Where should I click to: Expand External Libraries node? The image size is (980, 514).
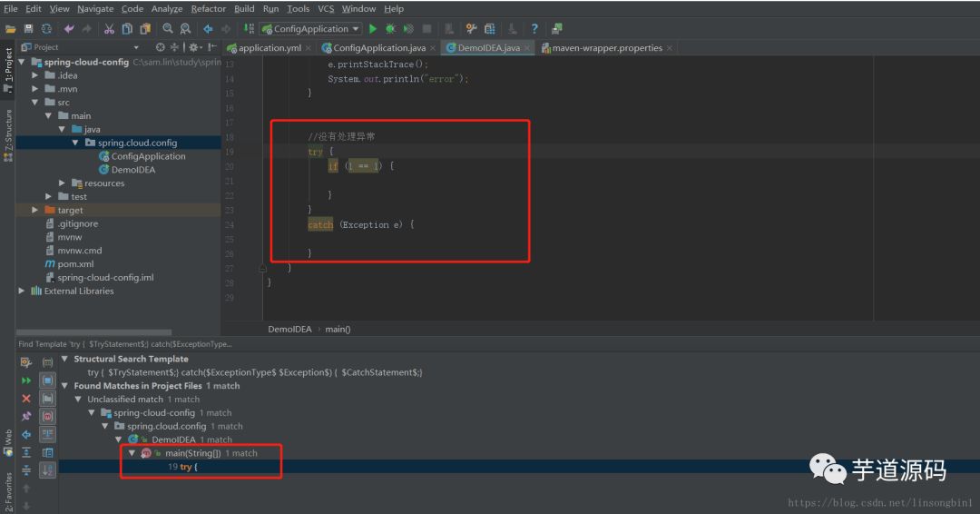22,291
